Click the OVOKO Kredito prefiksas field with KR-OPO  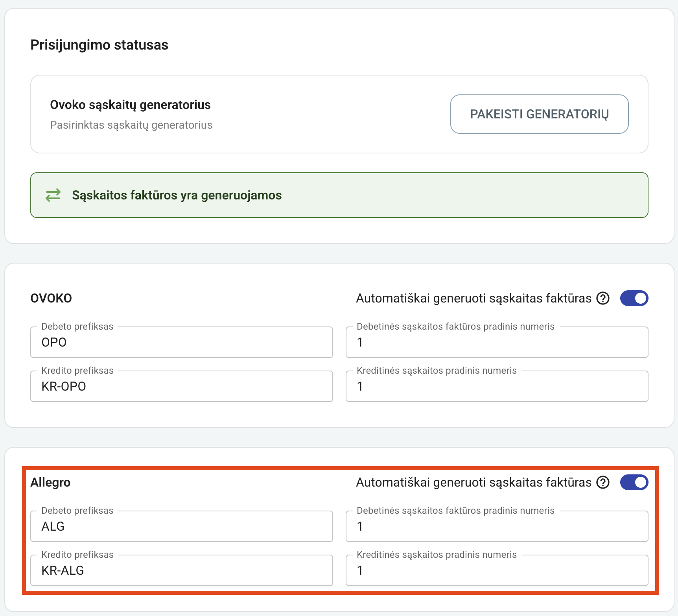(182, 386)
